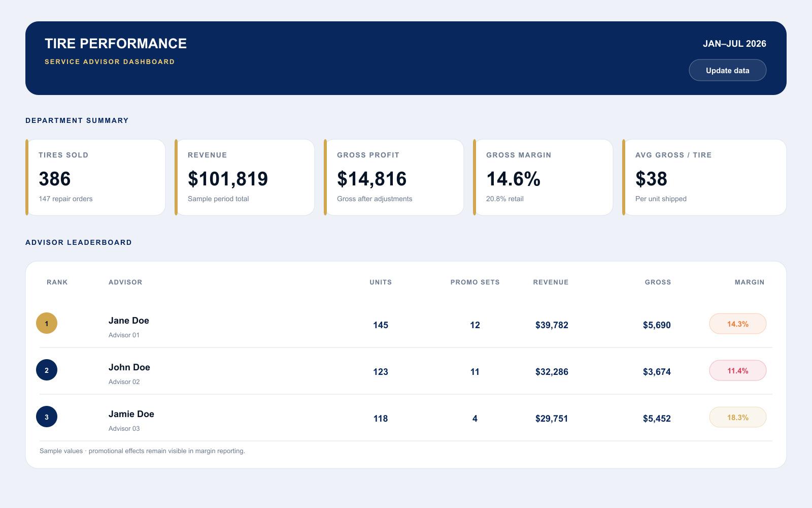This screenshot has width=812, height=508.
Task: Click the Sample period total note
Action: [x=218, y=199]
